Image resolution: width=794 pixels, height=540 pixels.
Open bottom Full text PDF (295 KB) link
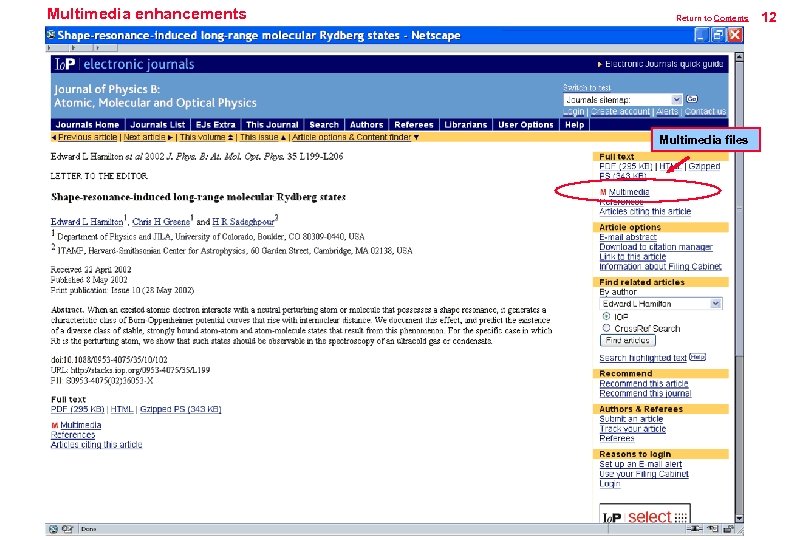77,409
